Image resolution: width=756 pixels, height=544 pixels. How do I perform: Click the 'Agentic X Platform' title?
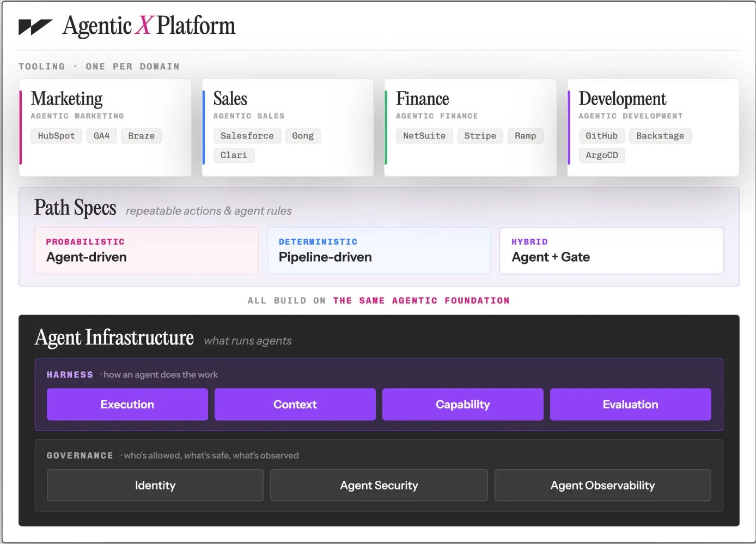click(149, 26)
